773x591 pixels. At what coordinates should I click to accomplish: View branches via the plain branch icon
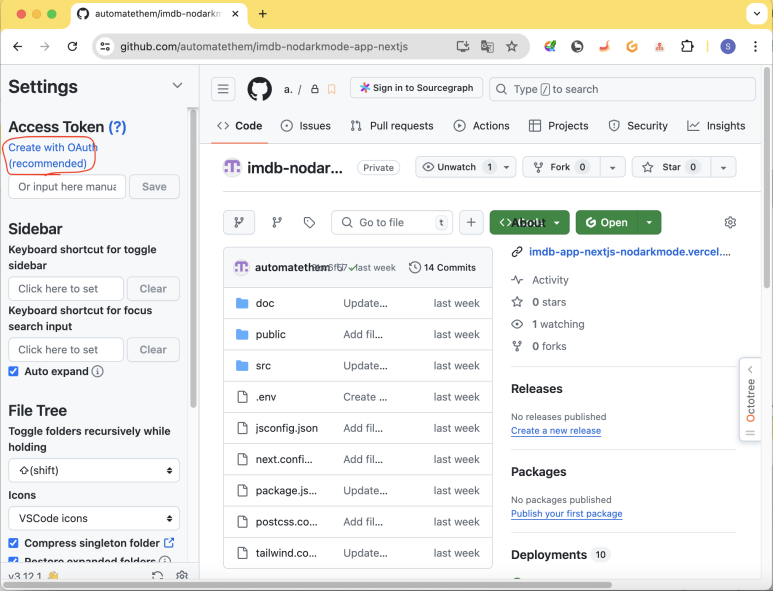277,222
